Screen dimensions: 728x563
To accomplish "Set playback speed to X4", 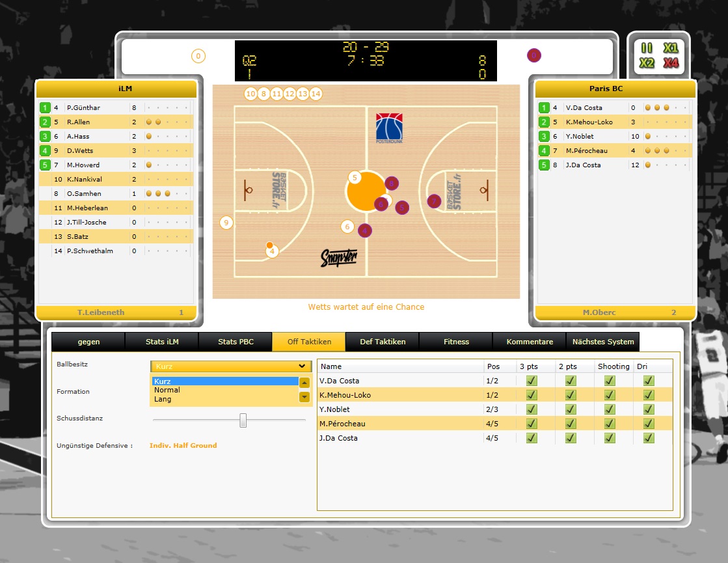I will pyautogui.click(x=670, y=63).
